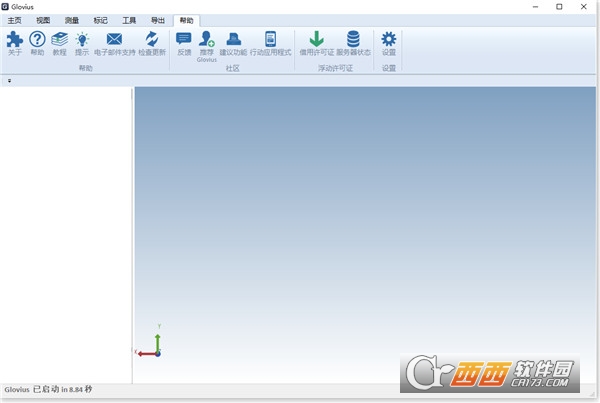Switch to the 标记 tab

(x=100, y=20)
